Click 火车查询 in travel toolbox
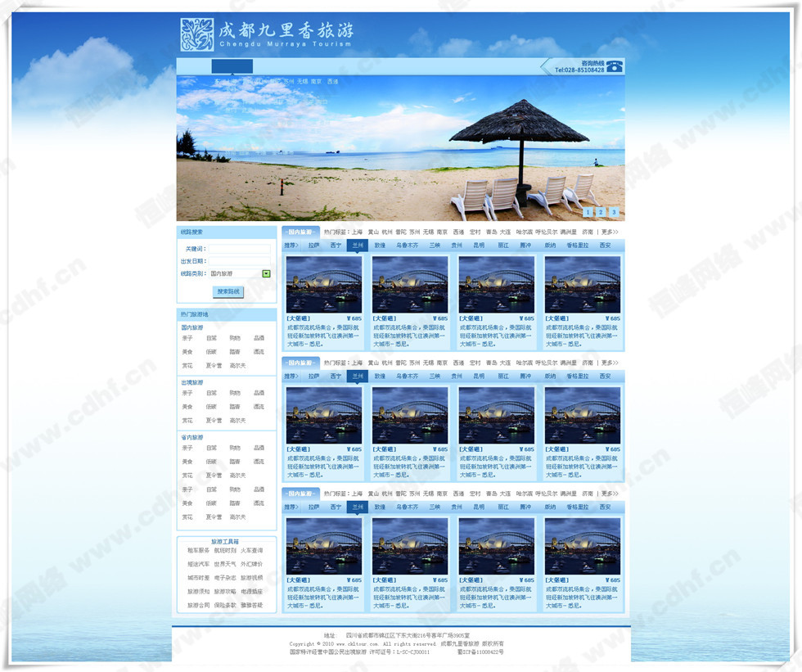This screenshot has width=802, height=672. [x=251, y=551]
